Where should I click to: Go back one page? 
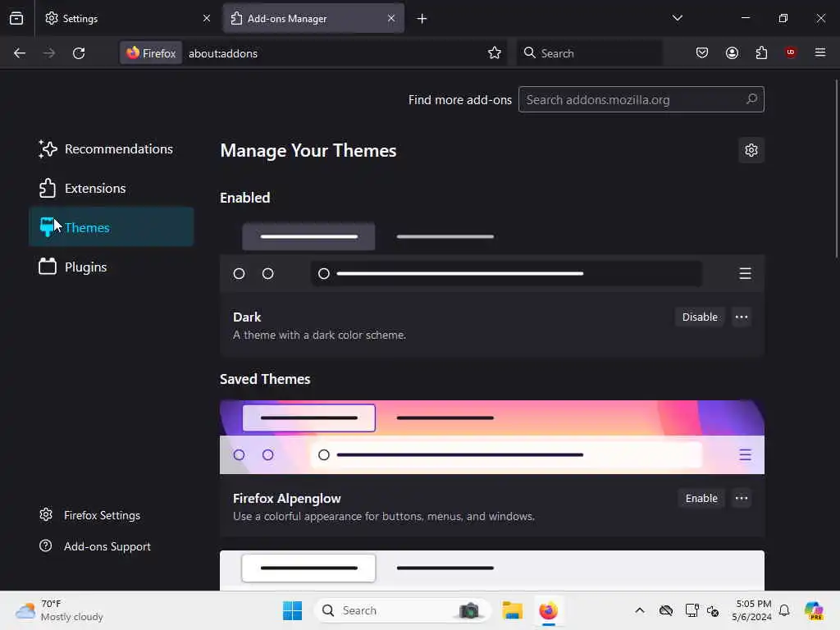(20, 53)
